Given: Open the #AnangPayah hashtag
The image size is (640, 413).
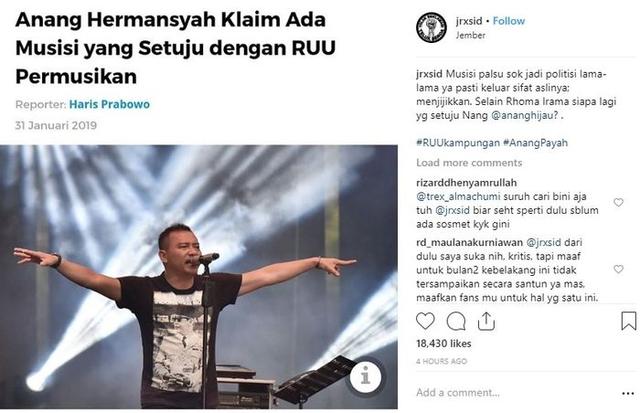Looking at the screenshot, I should click(x=535, y=143).
